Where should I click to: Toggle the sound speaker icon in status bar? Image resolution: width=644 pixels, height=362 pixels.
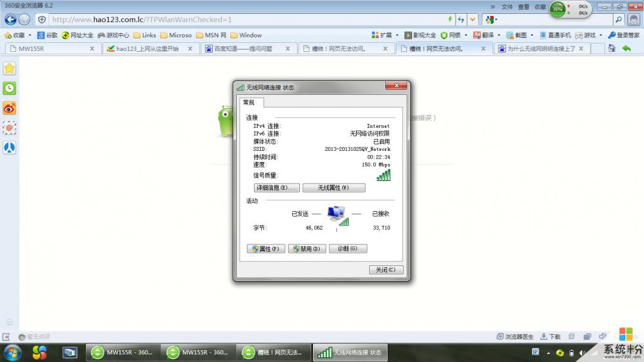(x=602, y=336)
